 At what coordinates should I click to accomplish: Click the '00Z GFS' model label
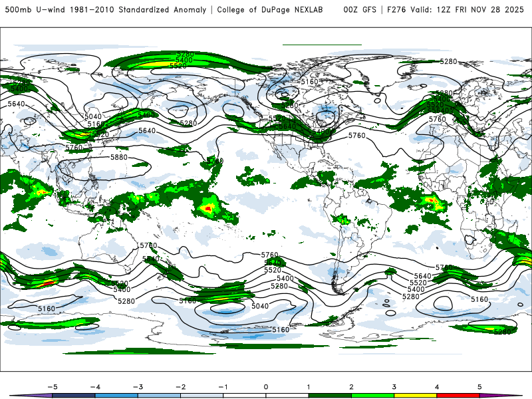(360, 9)
